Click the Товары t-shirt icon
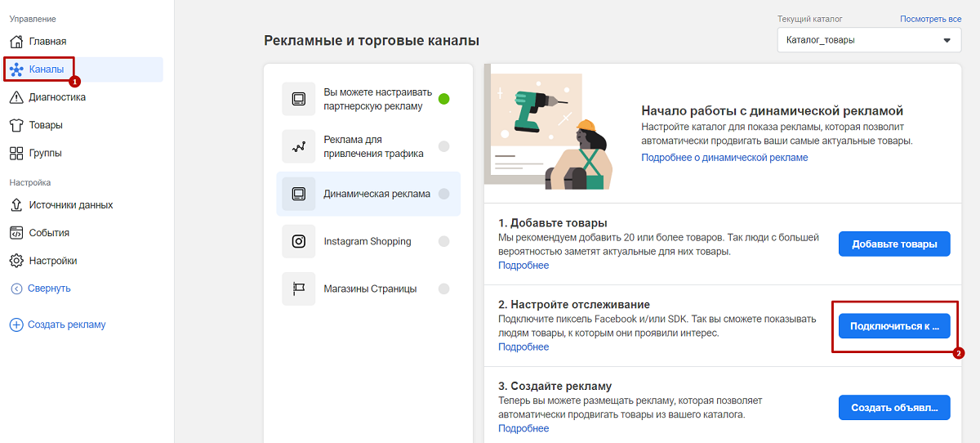The image size is (980, 443). (16, 125)
